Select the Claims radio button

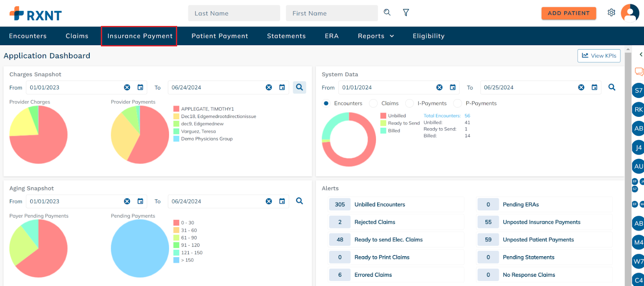click(374, 104)
